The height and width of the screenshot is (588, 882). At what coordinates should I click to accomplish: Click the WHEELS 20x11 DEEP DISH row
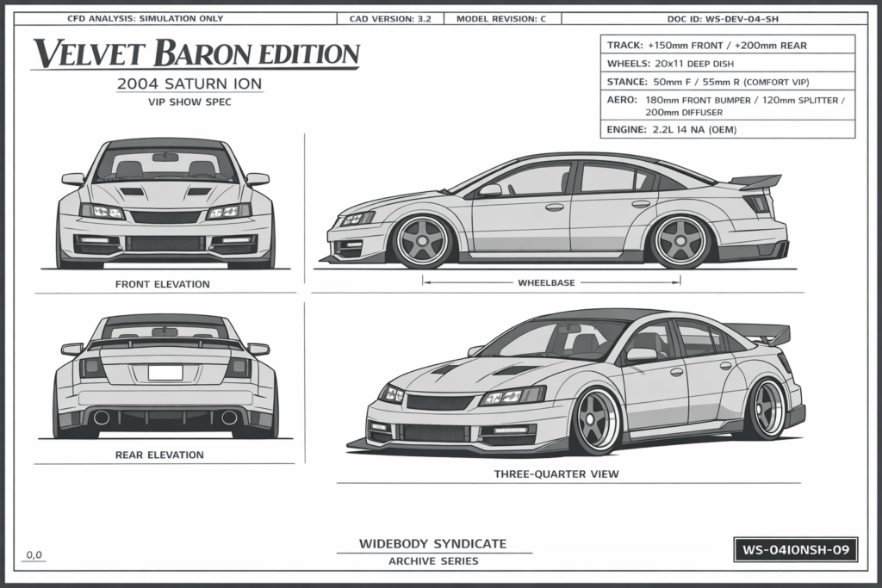tap(728, 63)
